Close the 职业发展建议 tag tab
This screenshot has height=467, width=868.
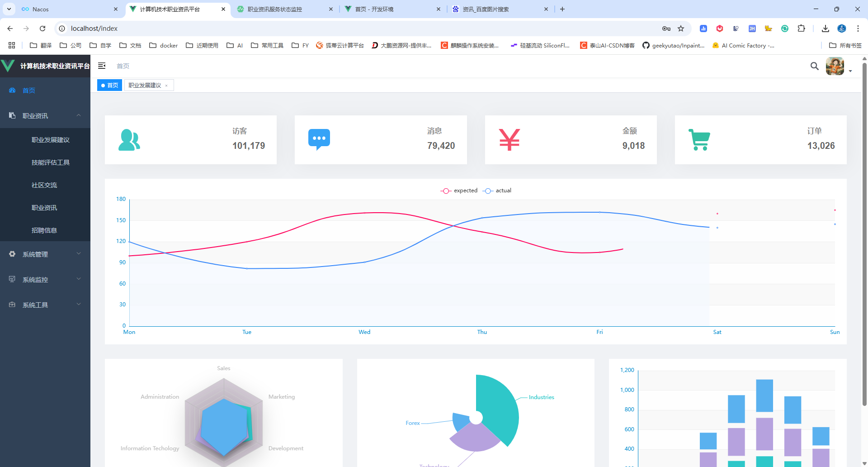(166, 86)
